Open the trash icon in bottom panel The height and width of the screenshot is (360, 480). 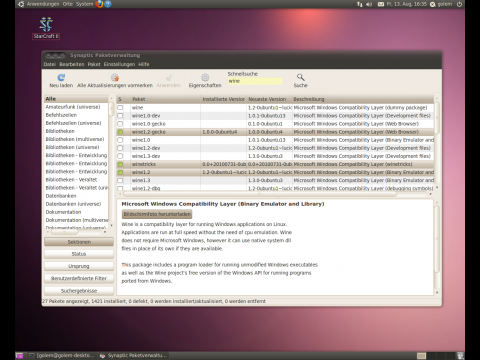pyautogui.click(x=460, y=356)
